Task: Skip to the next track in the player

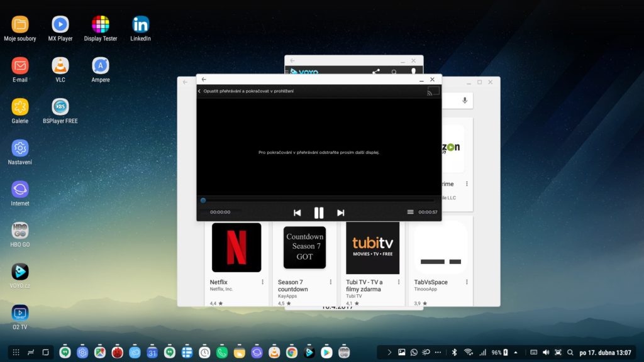Action: (340, 212)
